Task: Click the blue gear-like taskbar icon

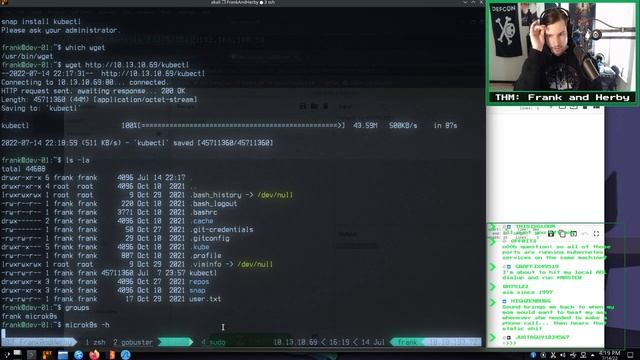Action: [x=78, y=355]
